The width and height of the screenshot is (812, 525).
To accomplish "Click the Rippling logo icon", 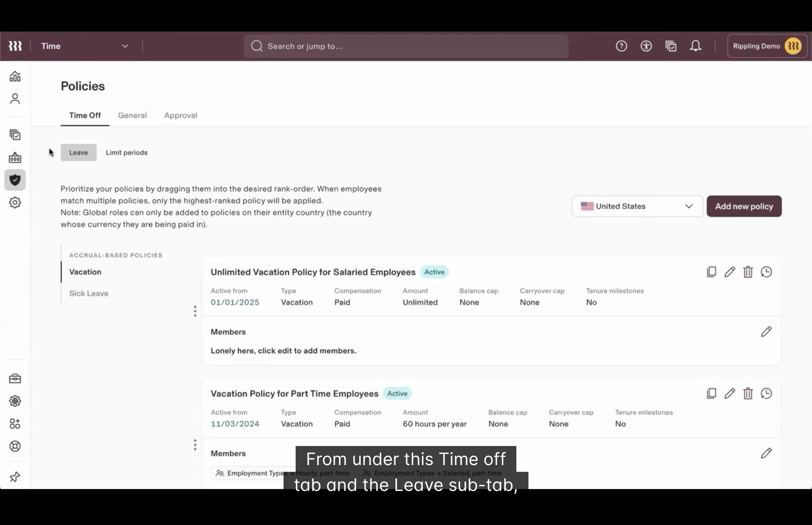I will (15, 46).
